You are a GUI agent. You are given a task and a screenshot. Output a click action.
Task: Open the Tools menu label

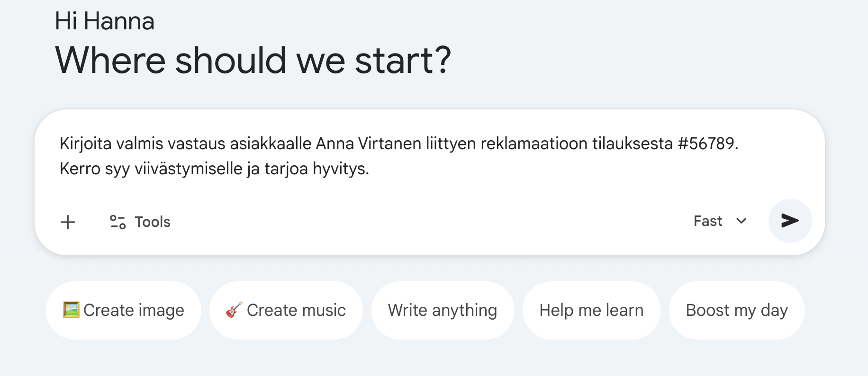click(152, 222)
